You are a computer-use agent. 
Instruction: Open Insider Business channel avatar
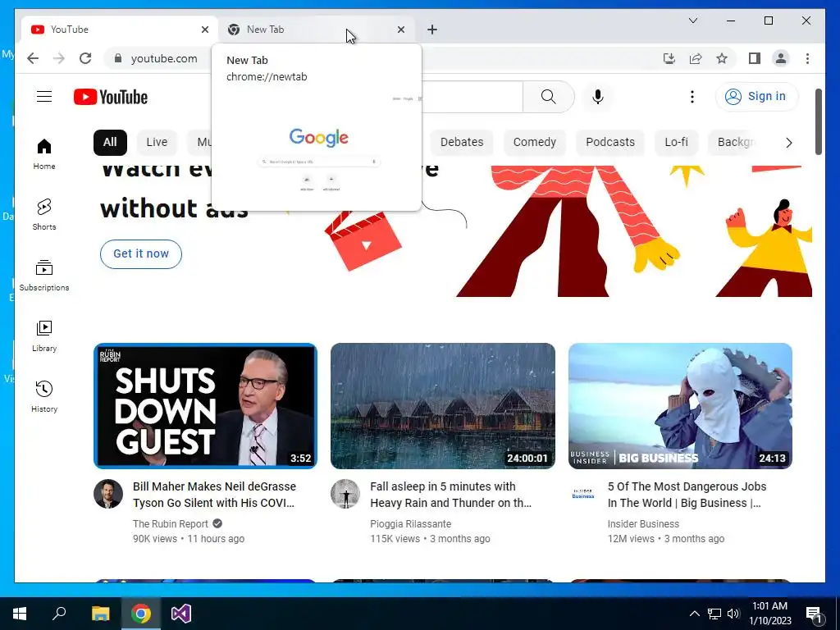click(x=583, y=494)
